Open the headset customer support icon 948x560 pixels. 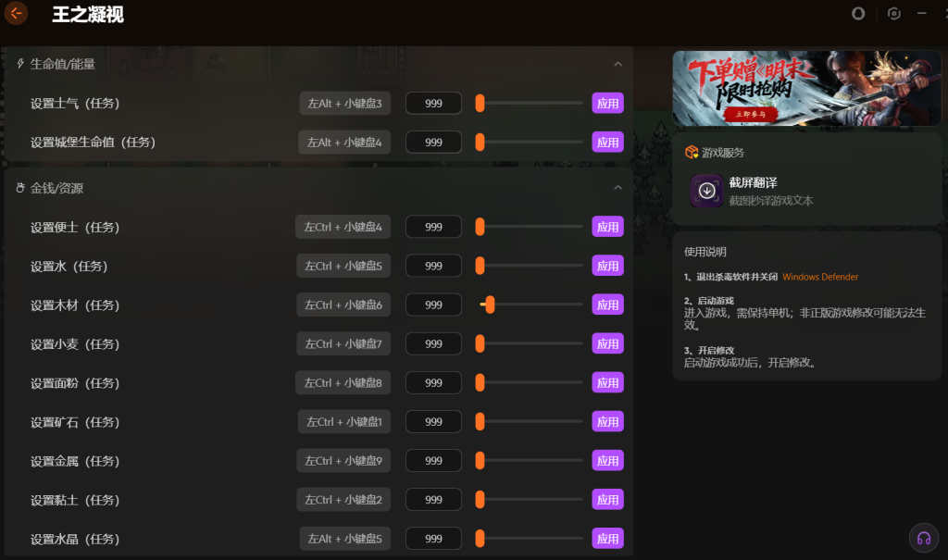(924, 538)
